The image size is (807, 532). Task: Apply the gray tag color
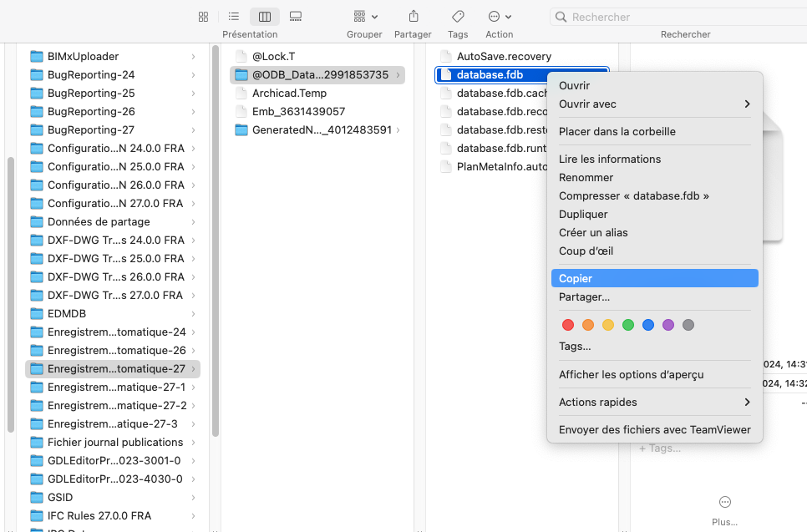(688, 325)
